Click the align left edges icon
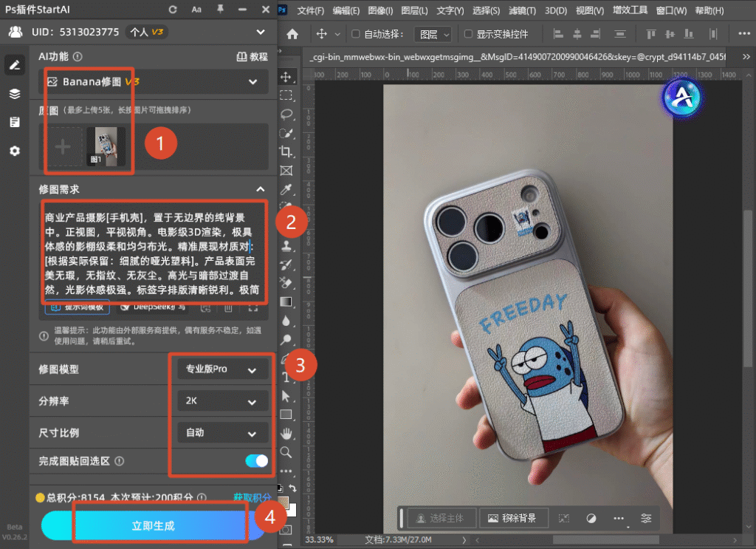756x549 pixels. pyautogui.click(x=558, y=34)
